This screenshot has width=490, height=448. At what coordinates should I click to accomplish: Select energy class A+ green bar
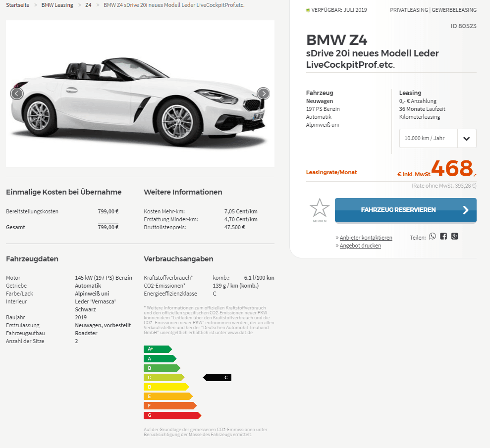pyautogui.click(x=158, y=349)
